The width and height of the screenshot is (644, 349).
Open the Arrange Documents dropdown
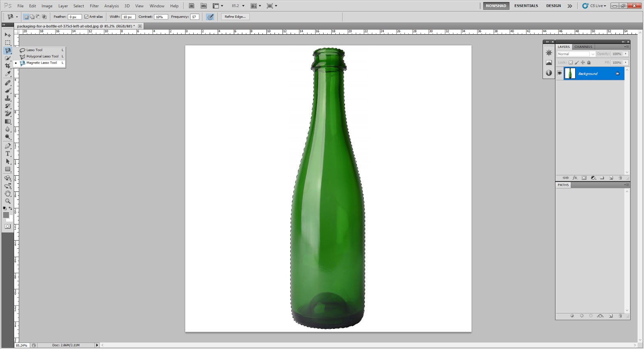pos(256,6)
